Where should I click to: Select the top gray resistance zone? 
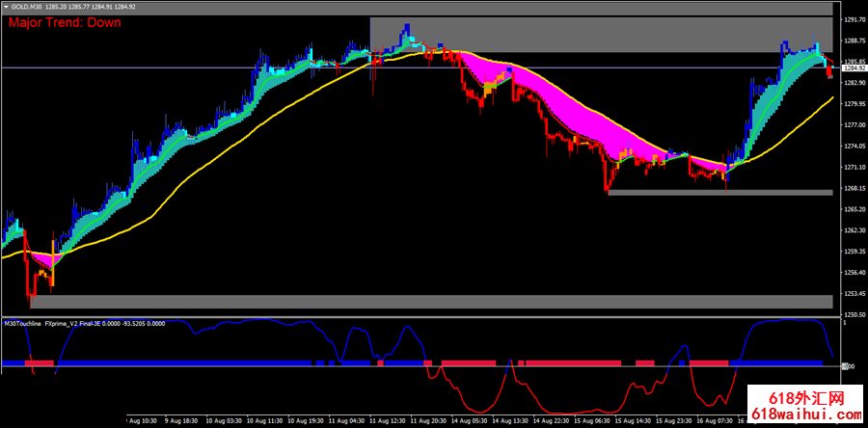pos(600,34)
